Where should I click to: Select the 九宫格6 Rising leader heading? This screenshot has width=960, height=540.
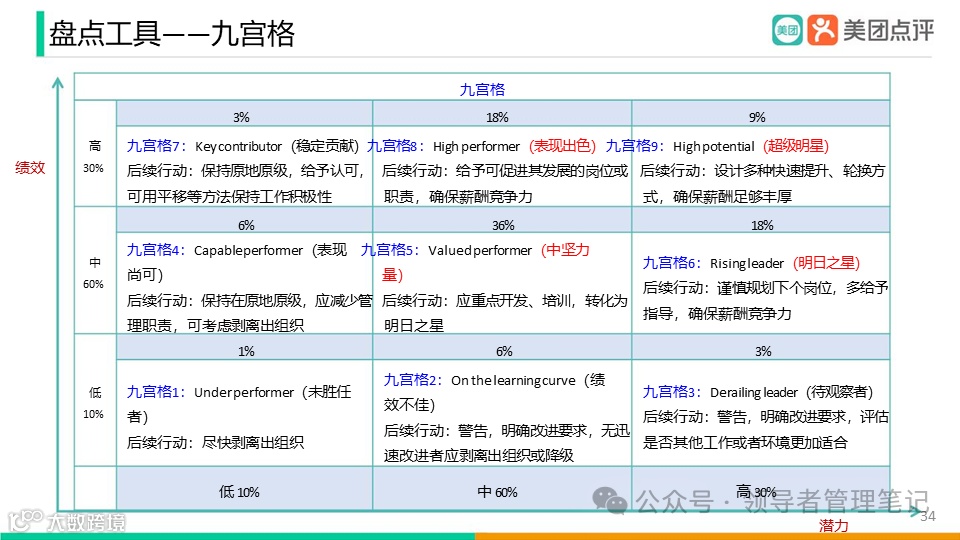(751, 263)
